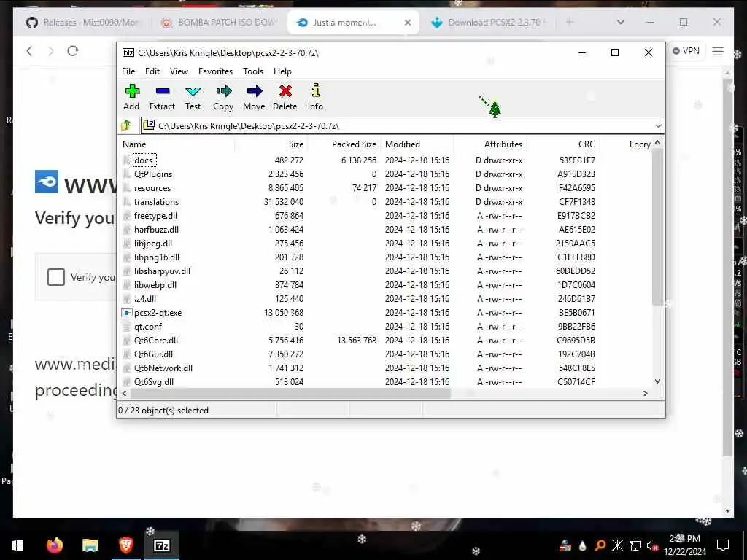The width and height of the screenshot is (747, 560).
Task: Select libsharpyuv.dll in the list
Action: (x=162, y=271)
